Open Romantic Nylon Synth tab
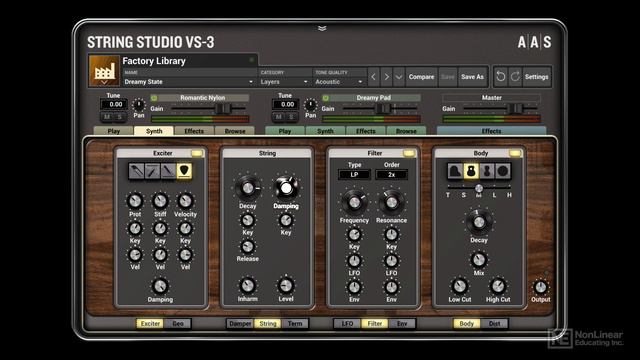 [154, 131]
